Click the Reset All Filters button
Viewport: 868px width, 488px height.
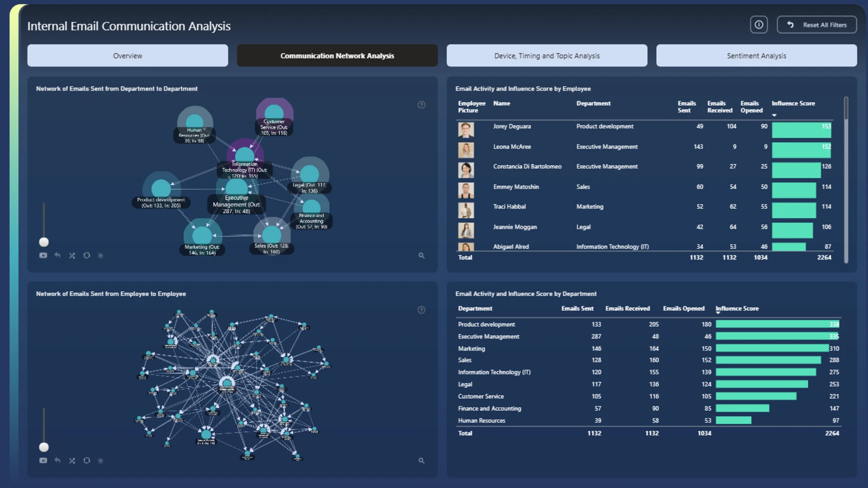pos(816,25)
